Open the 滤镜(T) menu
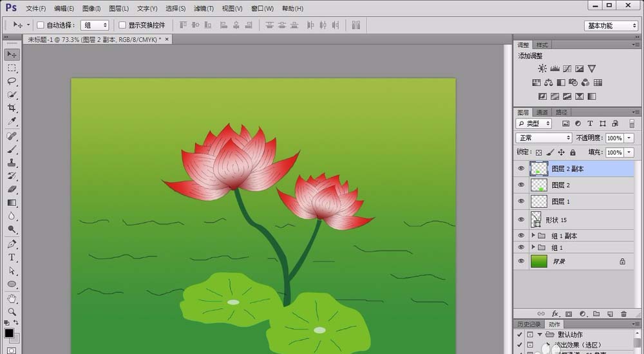The image size is (644, 354). point(204,8)
